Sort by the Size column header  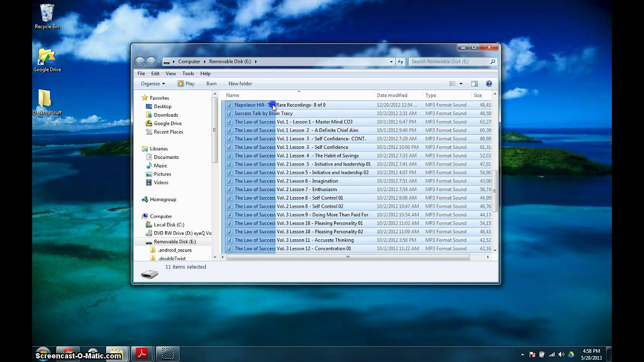click(x=481, y=95)
